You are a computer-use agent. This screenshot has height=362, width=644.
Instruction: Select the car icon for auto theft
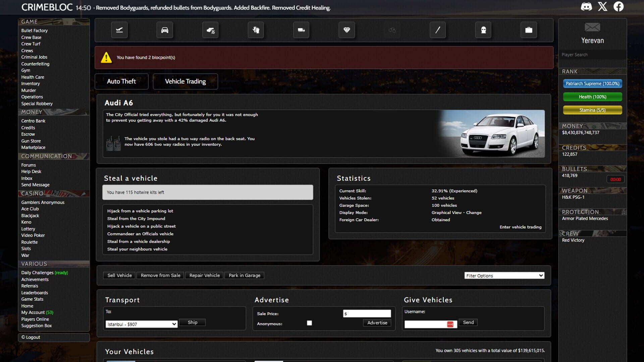pos(165,30)
